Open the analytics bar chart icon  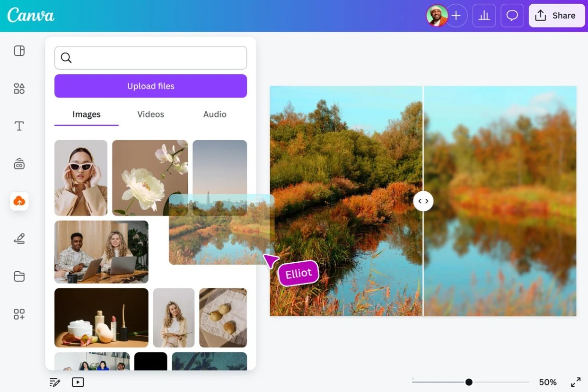[x=484, y=16]
